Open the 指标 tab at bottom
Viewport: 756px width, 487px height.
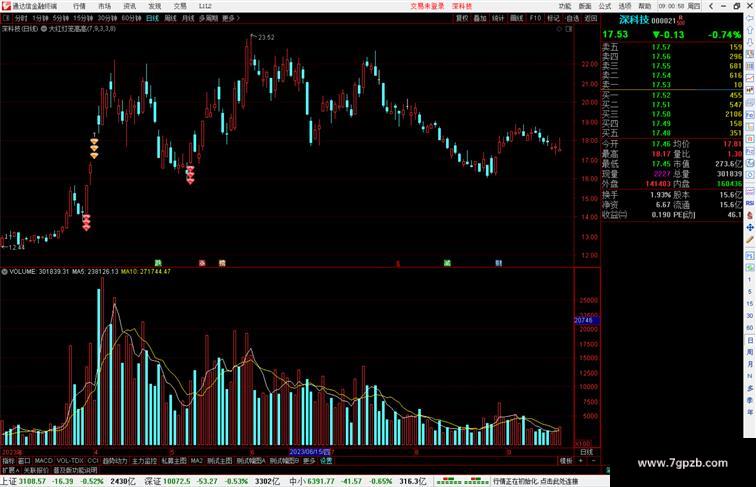coord(8,461)
